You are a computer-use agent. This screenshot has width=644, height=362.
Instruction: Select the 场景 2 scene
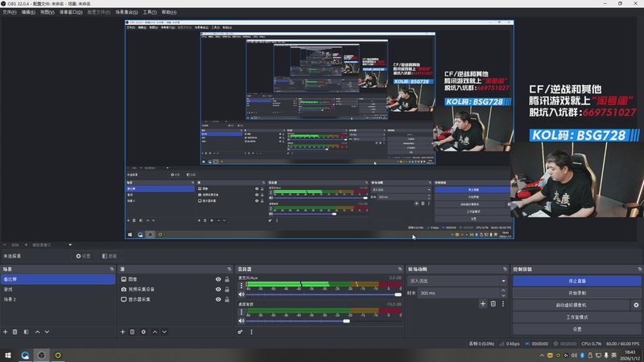point(58,299)
